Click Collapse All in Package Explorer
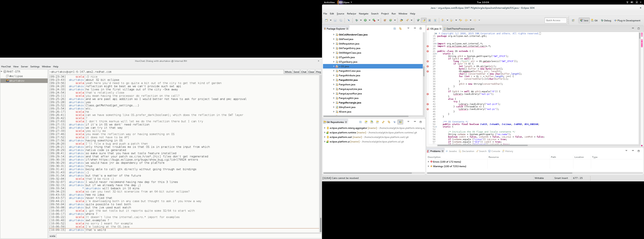Image resolution: width=644 pixels, height=239 pixels. pos(395,29)
